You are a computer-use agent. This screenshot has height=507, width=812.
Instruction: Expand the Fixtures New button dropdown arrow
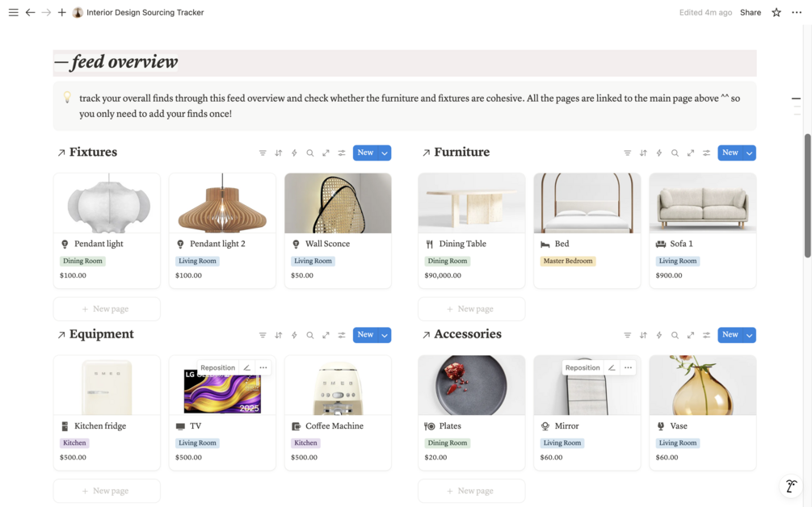385,153
